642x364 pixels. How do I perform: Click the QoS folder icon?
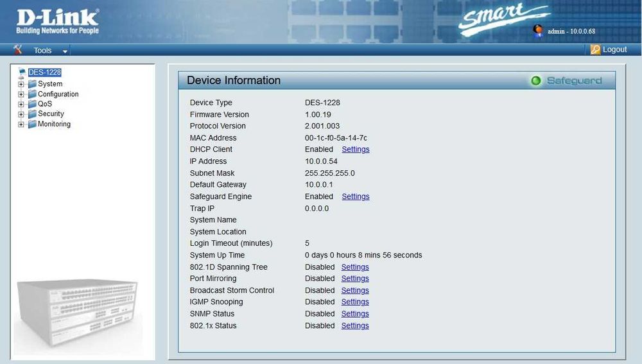(32, 104)
